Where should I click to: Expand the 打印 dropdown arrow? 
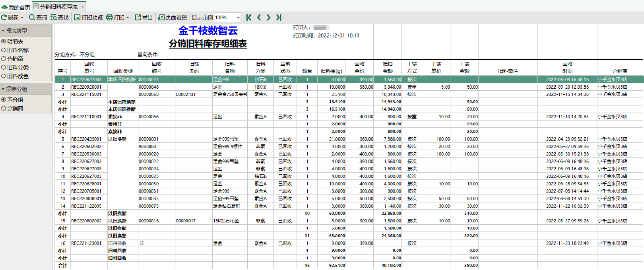(x=128, y=18)
